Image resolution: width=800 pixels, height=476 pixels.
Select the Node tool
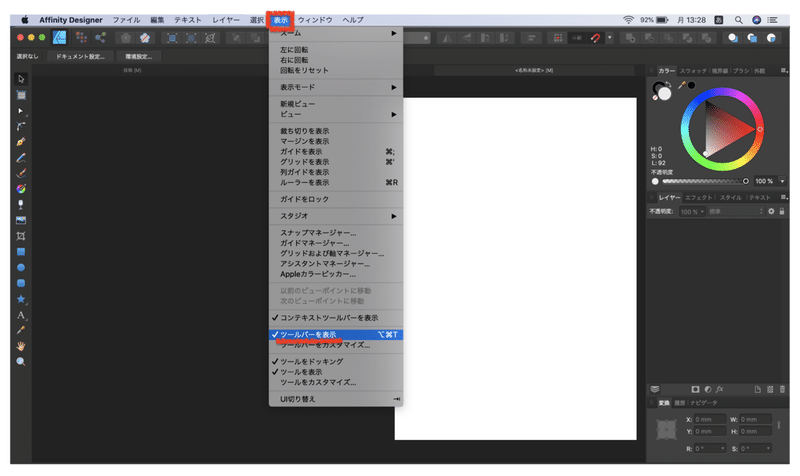point(21,111)
